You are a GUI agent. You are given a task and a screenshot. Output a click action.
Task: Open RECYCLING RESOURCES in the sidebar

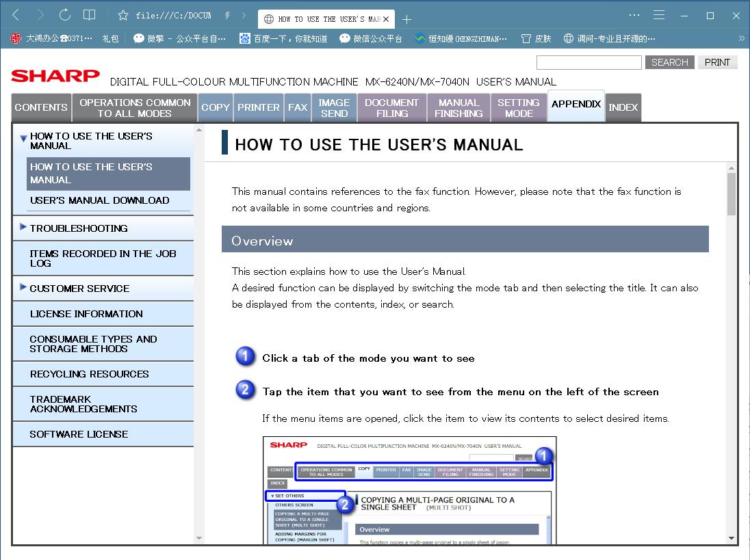[x=103, y=374]
